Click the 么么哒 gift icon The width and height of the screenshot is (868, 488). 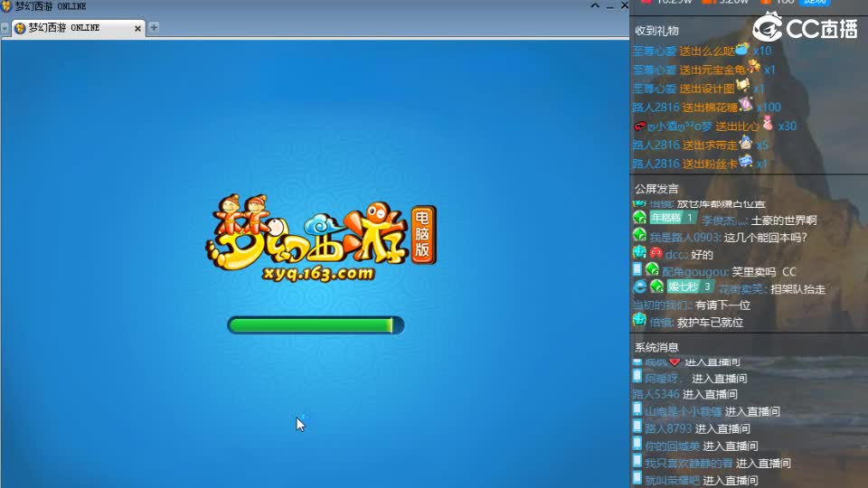742,49
